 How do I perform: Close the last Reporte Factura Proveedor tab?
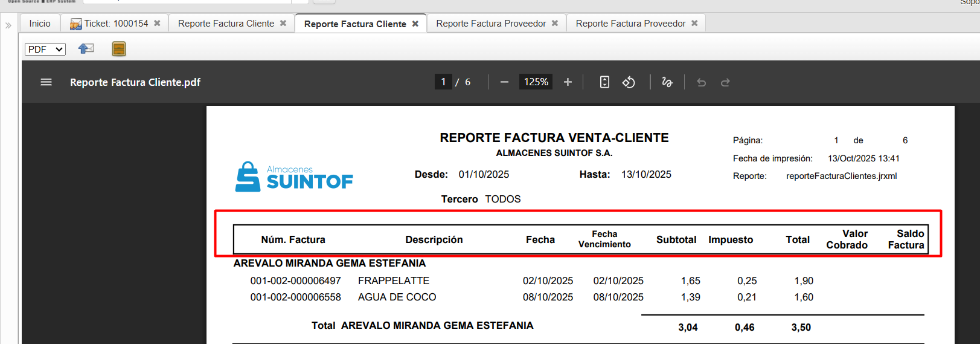[694, 24]
